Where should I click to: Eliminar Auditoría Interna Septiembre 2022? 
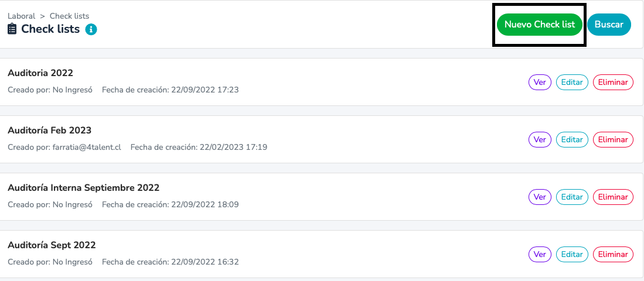coord(613,197)
